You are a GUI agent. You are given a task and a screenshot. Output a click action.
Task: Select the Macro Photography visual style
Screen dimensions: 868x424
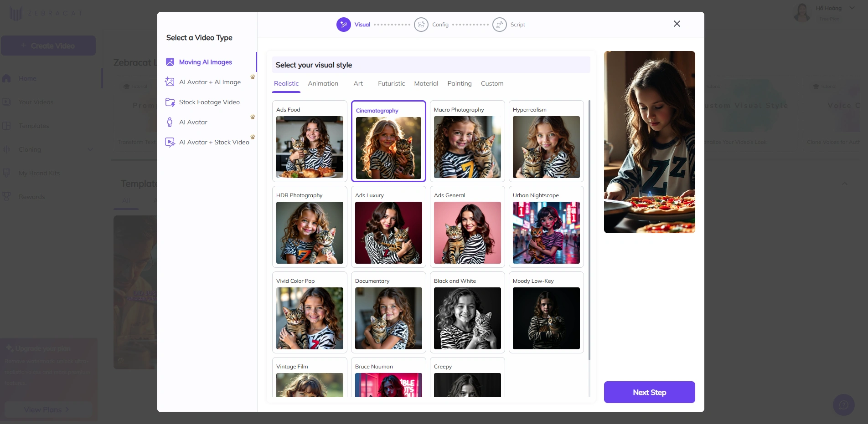coord(467,141)
